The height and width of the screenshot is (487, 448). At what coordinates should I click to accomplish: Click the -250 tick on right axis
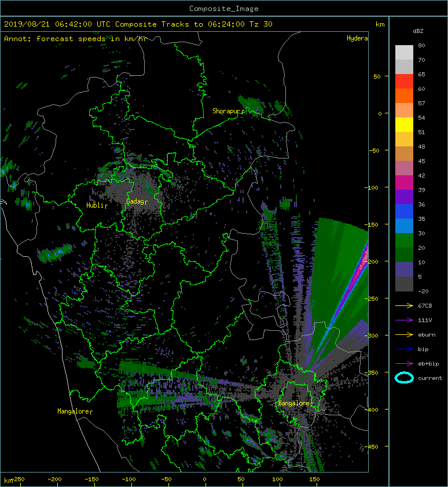click(371, 298)
